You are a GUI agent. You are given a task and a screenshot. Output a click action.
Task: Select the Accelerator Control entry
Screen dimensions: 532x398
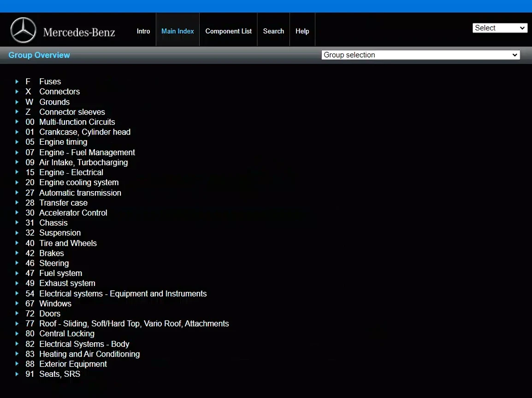[x=73, y=212]
